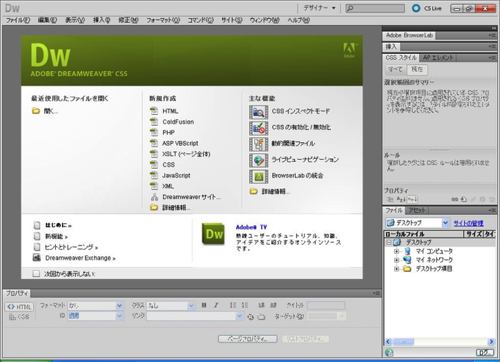Open the ファイル menu
The image size is (500, 362).
pos(18,20)
